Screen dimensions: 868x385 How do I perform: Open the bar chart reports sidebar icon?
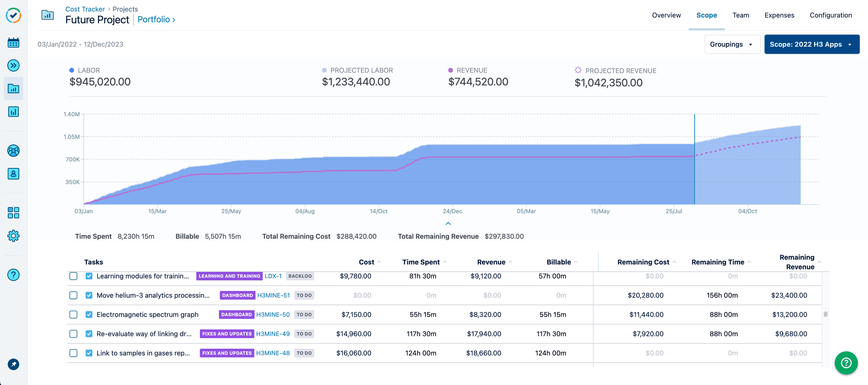tap(13, 112)
